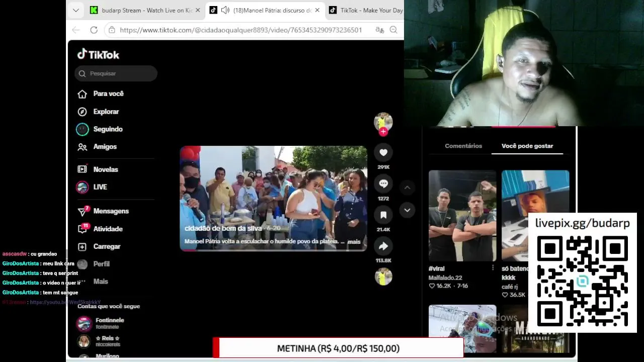Image resolution: width=644 pixels, height=362 pixels.
Task: Open the "cidadão de bem da silva" profile name
Action: point(223,228)
